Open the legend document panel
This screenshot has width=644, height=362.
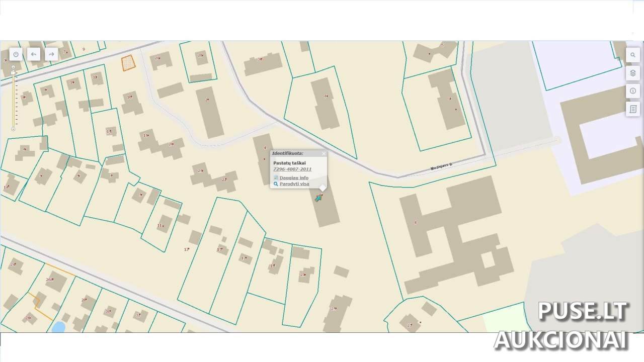(x=632, y=109)
